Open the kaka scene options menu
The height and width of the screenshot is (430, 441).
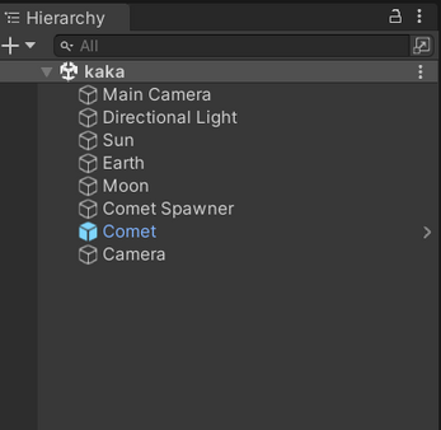[421, 72]
